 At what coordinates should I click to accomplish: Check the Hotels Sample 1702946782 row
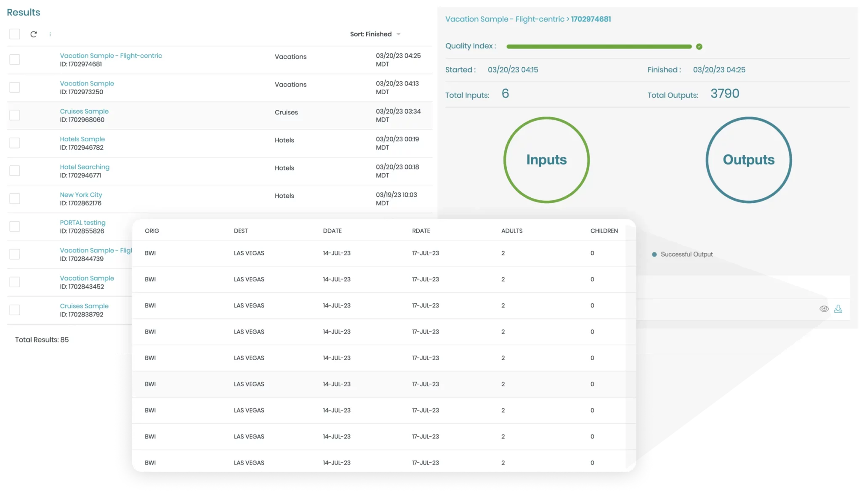(x=15, y=143)
